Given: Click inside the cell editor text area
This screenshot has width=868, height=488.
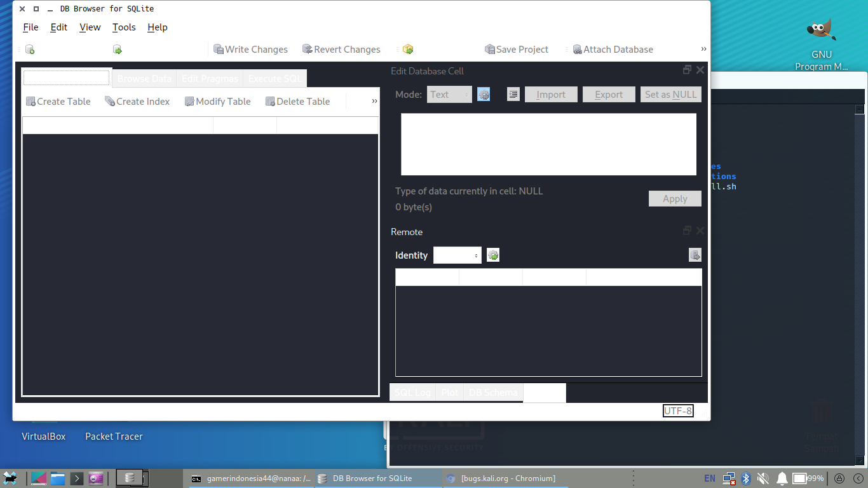Looking at the screenshot, I should (549, 144).
